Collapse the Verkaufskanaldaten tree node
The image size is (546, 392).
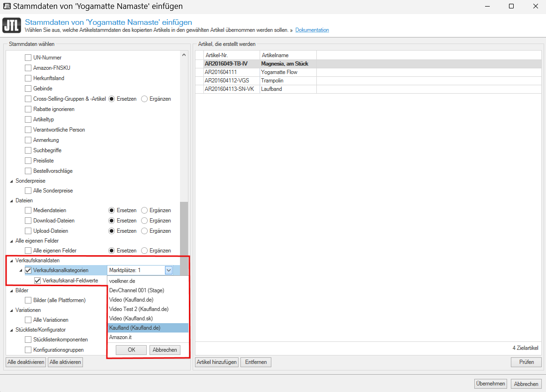click(x=11, y=260)
